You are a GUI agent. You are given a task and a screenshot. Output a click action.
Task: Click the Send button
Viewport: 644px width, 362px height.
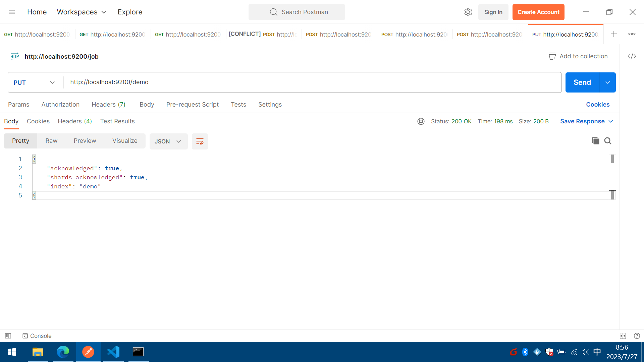pos(582,82)
